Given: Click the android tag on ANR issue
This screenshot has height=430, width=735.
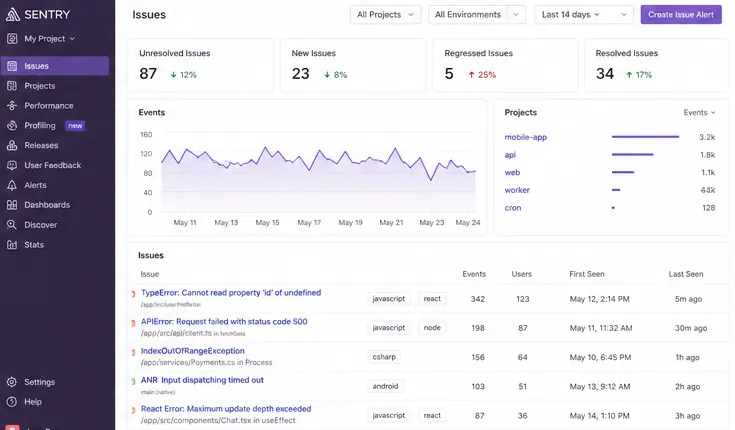Looking at the screenshot, I should pos(385,386).
